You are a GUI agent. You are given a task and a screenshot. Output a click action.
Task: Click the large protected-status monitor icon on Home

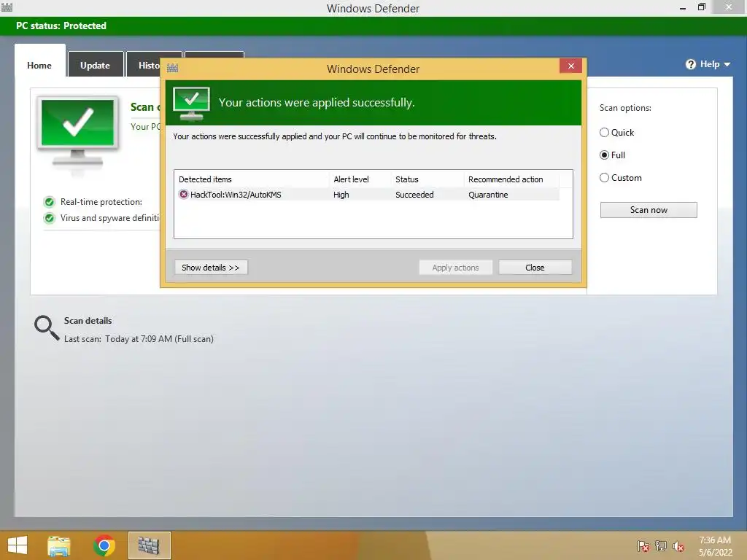pyautogui.click(x=78, y=133)
